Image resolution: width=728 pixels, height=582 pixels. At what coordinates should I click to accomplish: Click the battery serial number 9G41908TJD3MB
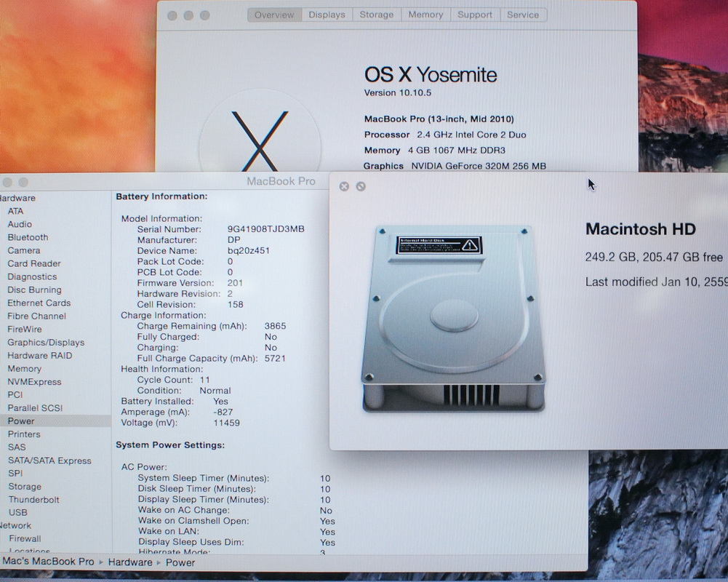[x=266, y=229]
